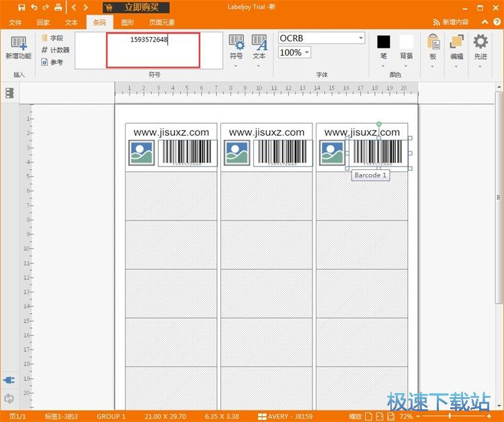Switch to the 图形 ribbon tab
The width and height of the screenshot is (504, 422).
click(x=128, y=22)
